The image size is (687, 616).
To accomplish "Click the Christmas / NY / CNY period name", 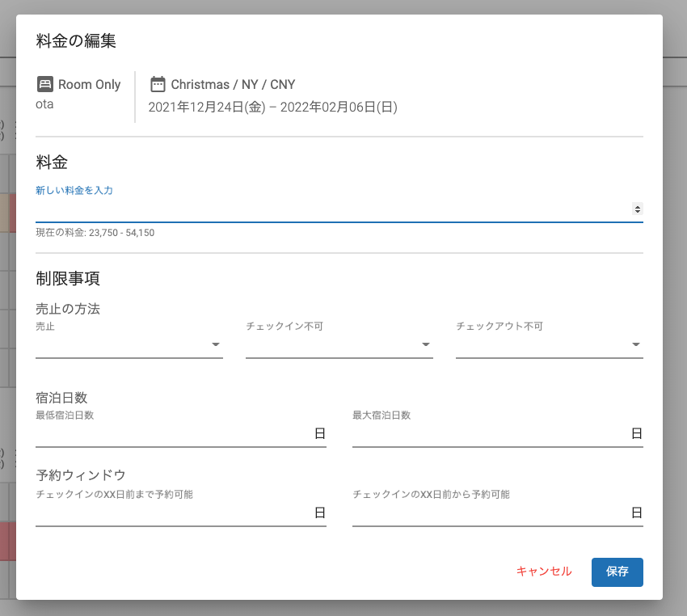I will [x=233, y=84].
